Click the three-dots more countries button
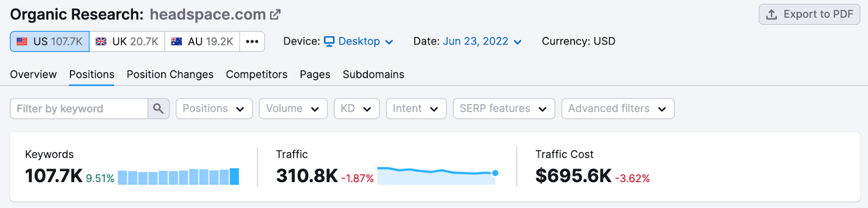Viewport: 868px width, 208px height. tap(252, 42)
